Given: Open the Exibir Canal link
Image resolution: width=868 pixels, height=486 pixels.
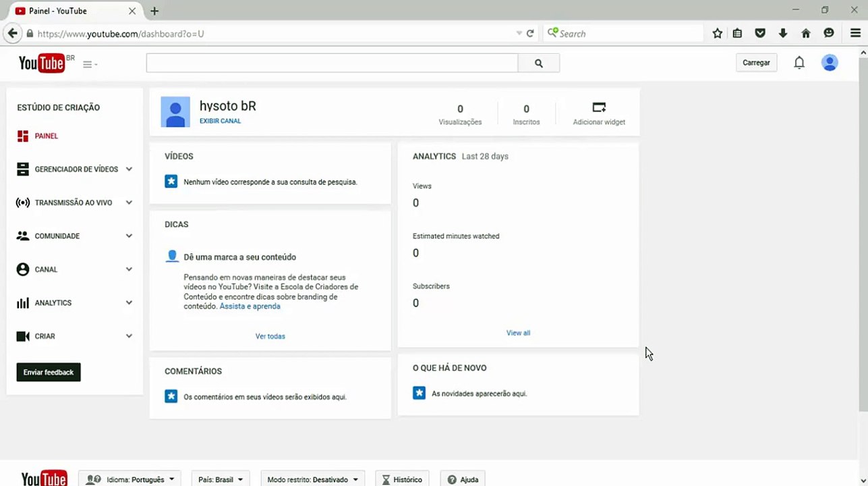Looking at the screenshot, I should coord(220,122).
